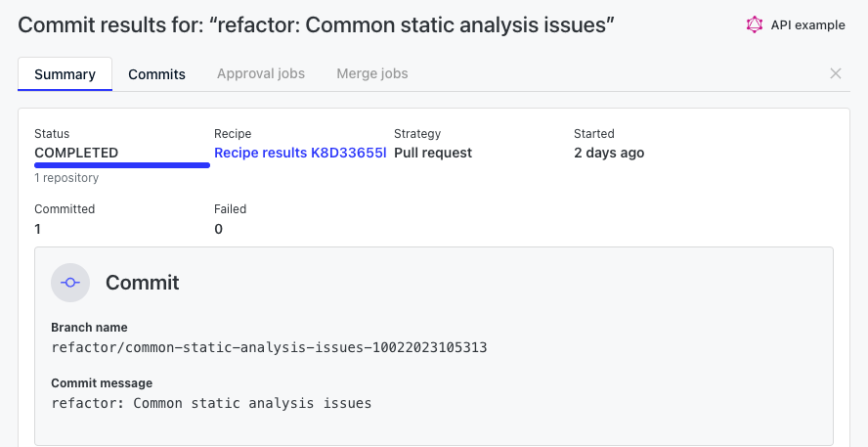Viewport: 868px width, 447px height.
Task: Click the blue completed progress bar
Action: coord(122,165)
